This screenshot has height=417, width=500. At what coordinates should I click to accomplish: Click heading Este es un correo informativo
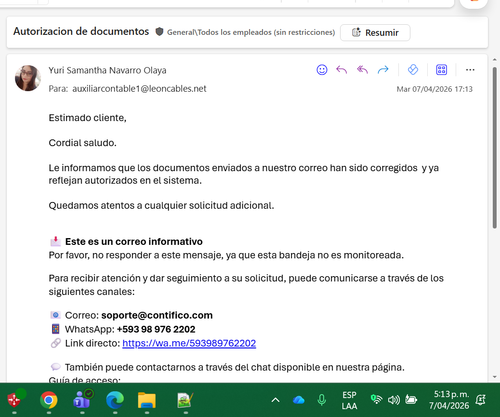coord(134,242)
